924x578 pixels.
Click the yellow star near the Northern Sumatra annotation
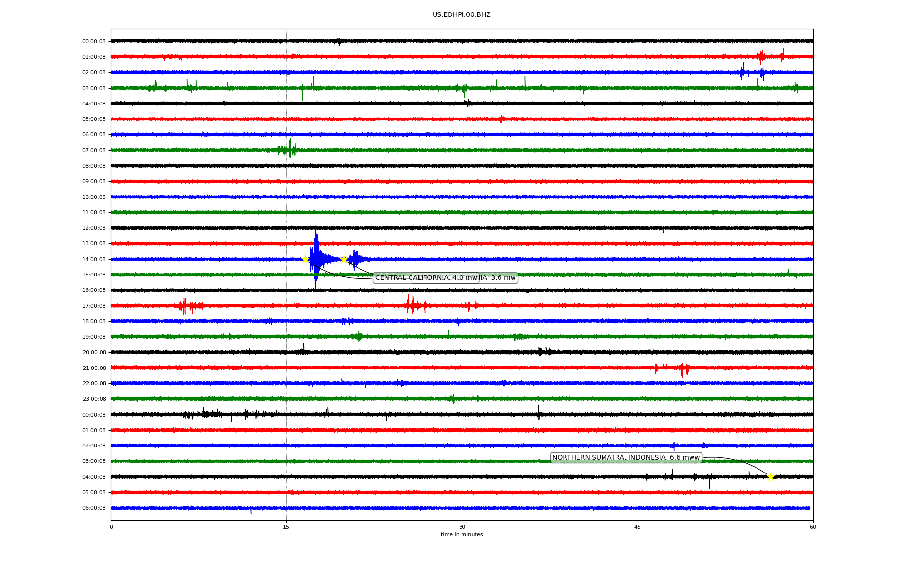770,477
